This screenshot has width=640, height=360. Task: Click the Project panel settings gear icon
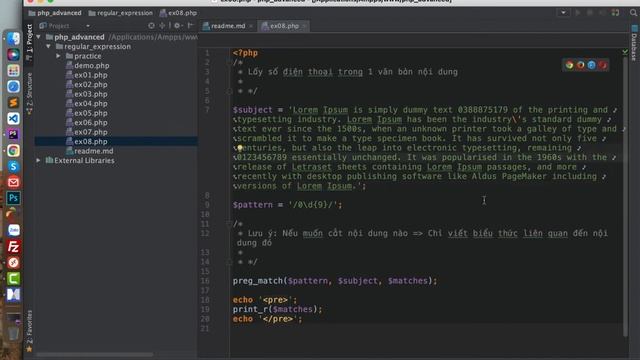point(177,25)
